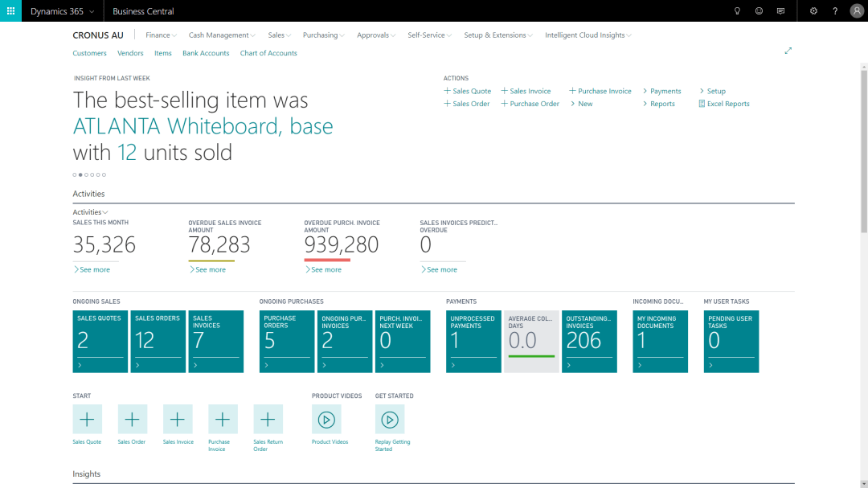Viewport: 868px width, 488px height.
Task: Open the Outstanding Invoices tile showing 206
Action: (589, 341)
